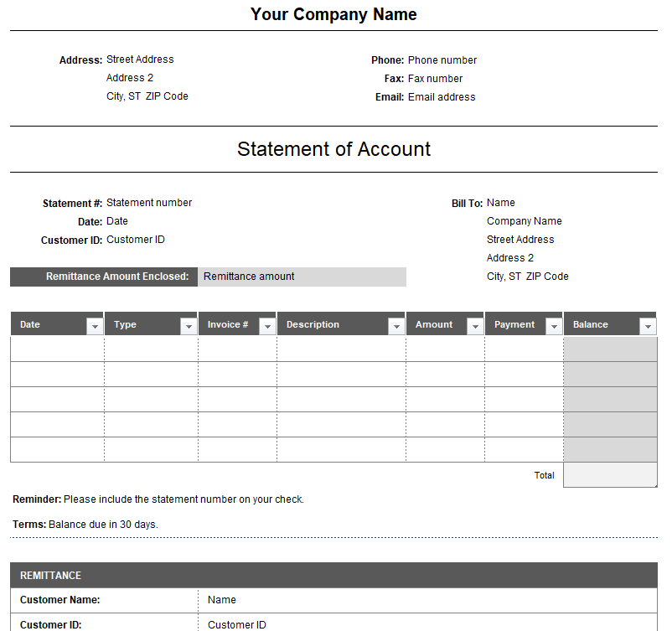Select the Terms balance due text
This screenshot has width=672, height=631.
(x=103, y=525)
